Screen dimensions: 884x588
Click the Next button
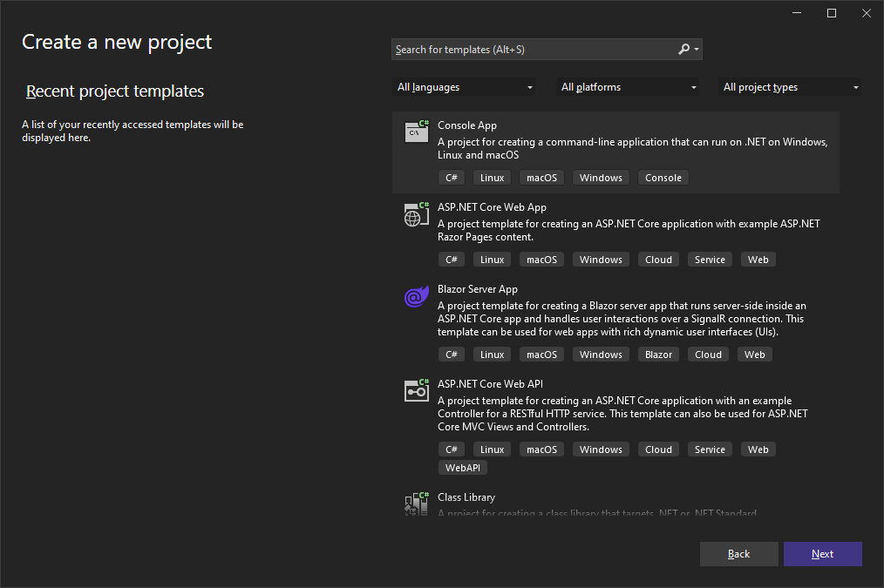click(x=822, y=553)
